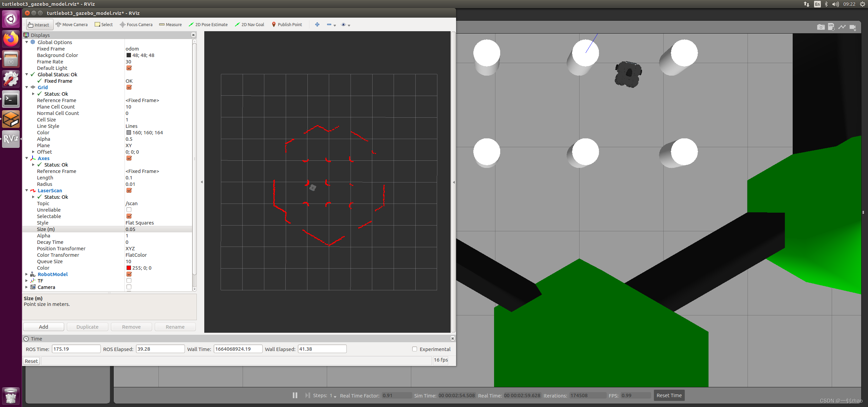Click the LaserScan red color swatch
Screen dimensions: 868x407
tap(129, 268)
